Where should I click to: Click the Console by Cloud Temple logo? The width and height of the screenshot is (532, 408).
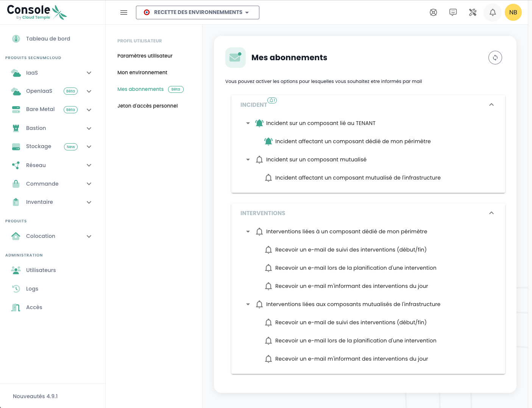point(37,12)
